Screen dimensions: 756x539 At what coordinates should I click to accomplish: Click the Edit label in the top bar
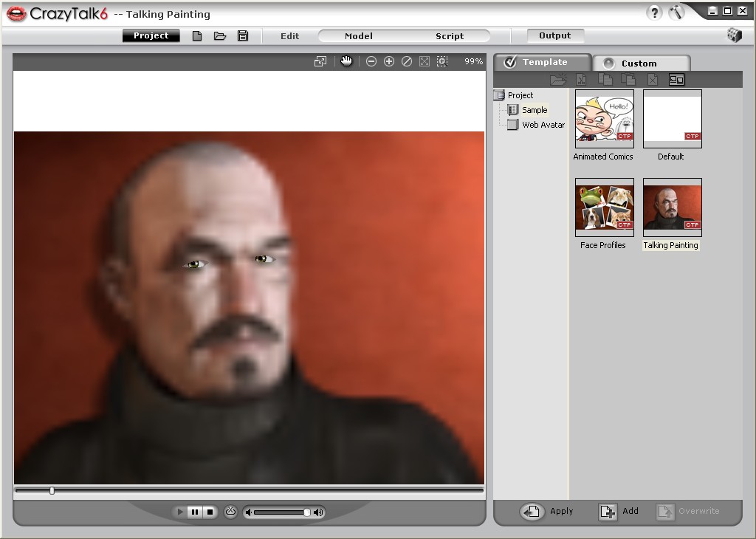[x=289, y=36]
